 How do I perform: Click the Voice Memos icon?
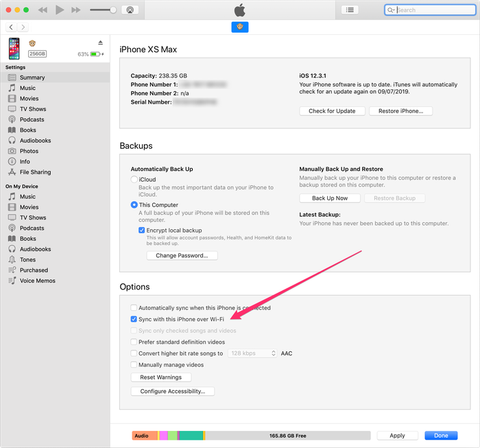12,281
